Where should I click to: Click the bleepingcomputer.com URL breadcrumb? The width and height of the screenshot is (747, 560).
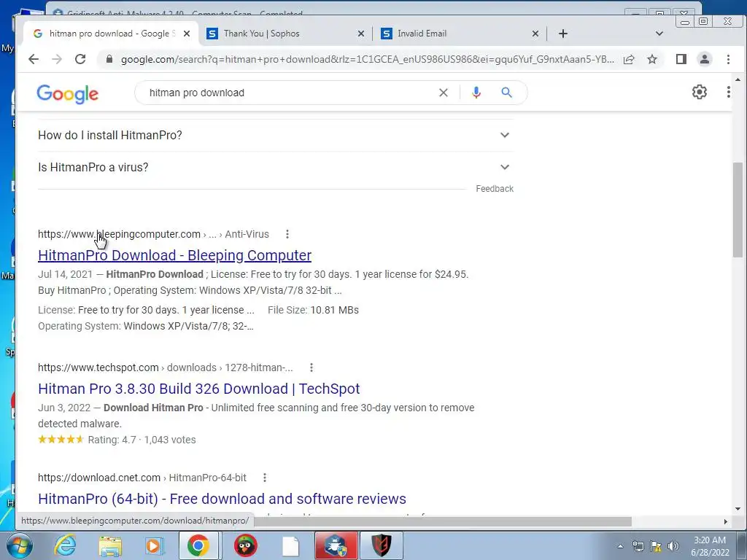[x=153, y=234]
